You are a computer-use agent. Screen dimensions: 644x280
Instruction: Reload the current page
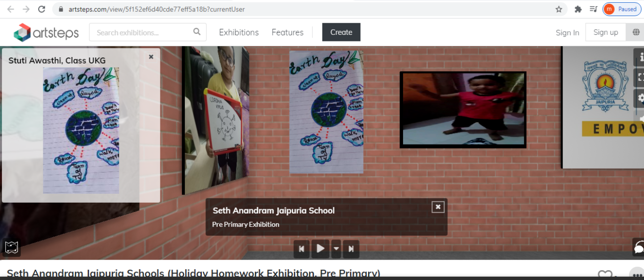tap(41, 9)
